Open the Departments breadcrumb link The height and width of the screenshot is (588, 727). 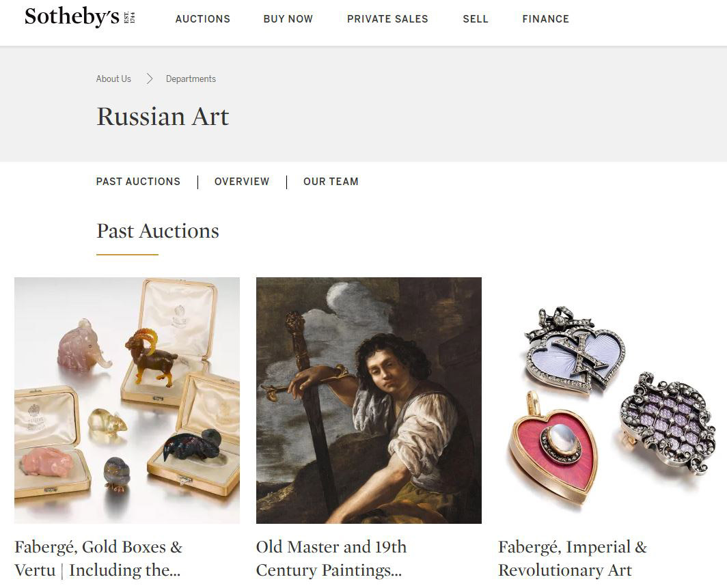click(191, 79)
